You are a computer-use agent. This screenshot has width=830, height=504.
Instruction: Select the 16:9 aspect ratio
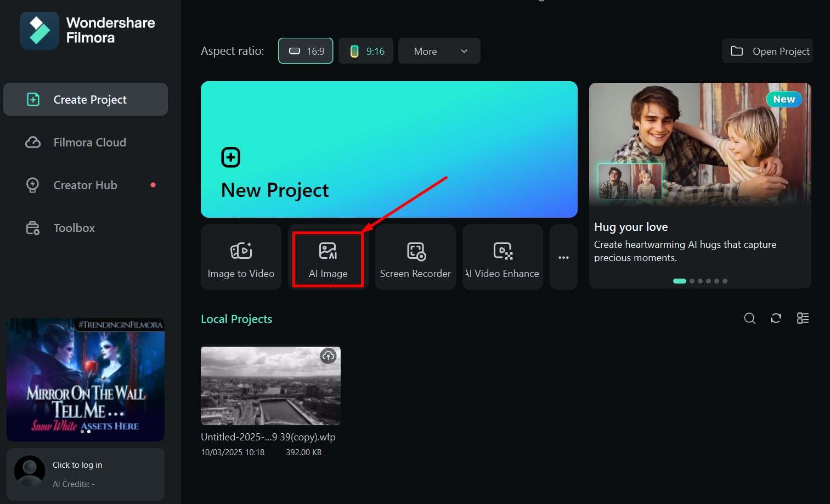pos(306,51)
